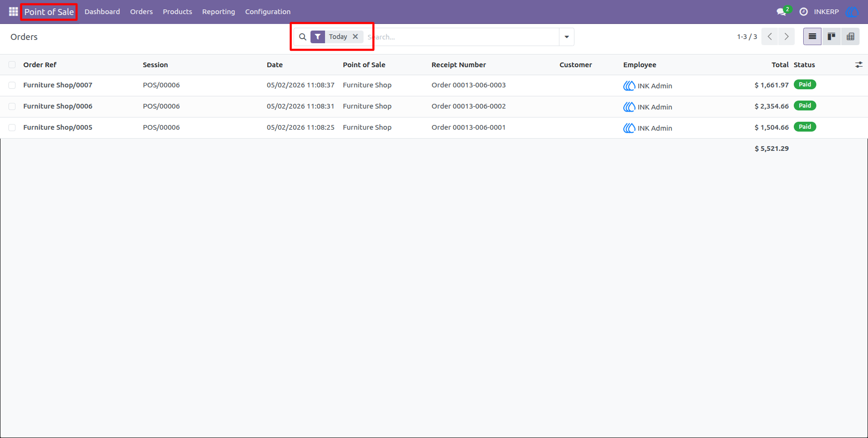Click employee avatar in Furniture Shop/0006 row

click(629, 107)
